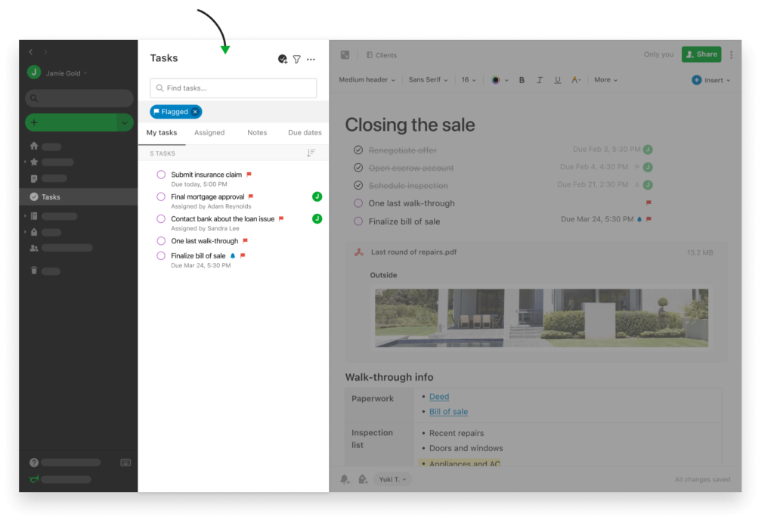
Task: Check off the Final mortgage approval task
Action: point(160,196)
